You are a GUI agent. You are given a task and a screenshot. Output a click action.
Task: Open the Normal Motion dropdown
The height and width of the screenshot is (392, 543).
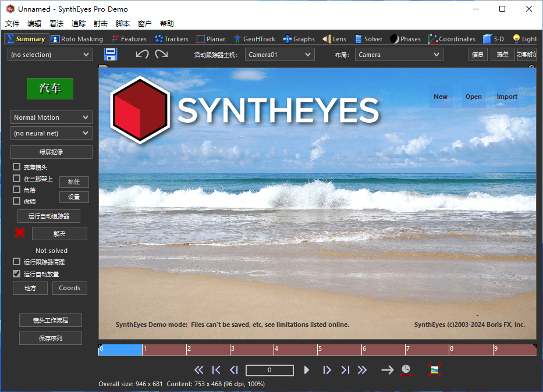pos(51,117)
